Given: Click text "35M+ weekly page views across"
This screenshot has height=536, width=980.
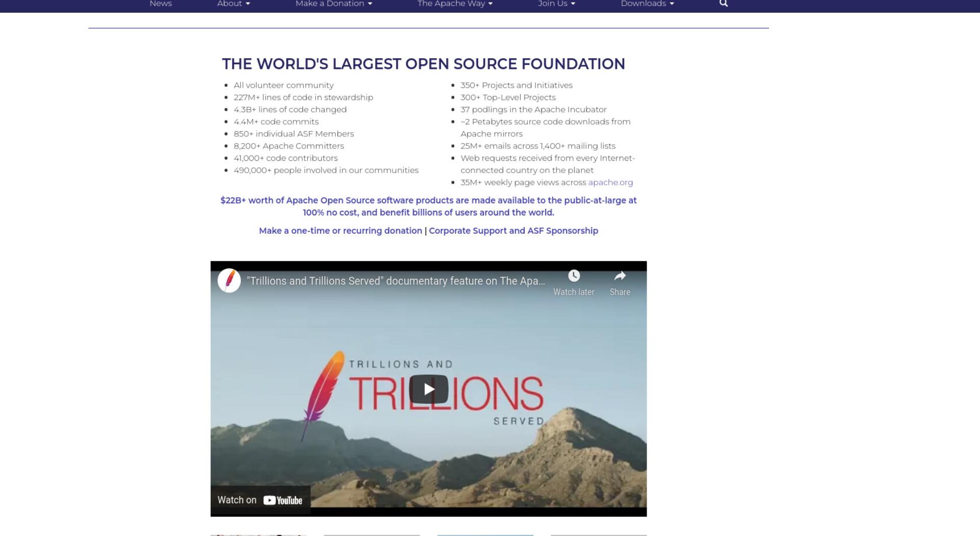Looking at the screenshot, I should [523, 182].
